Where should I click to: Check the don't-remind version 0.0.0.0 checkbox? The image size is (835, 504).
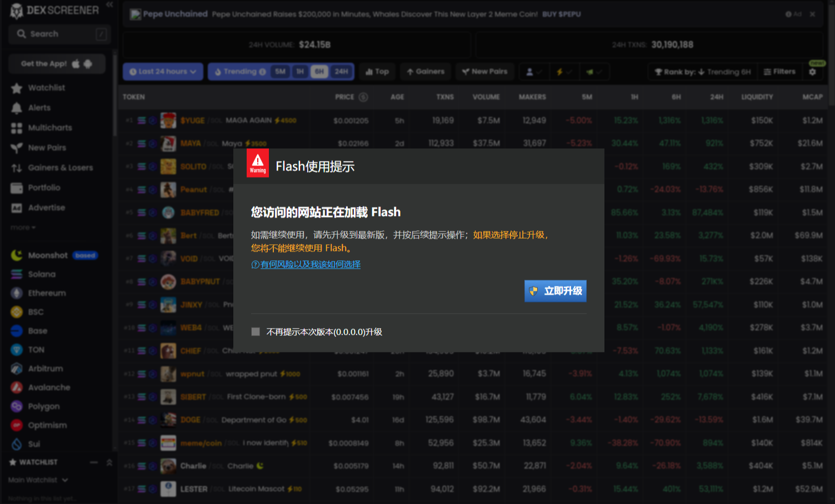tap(256, 332)
